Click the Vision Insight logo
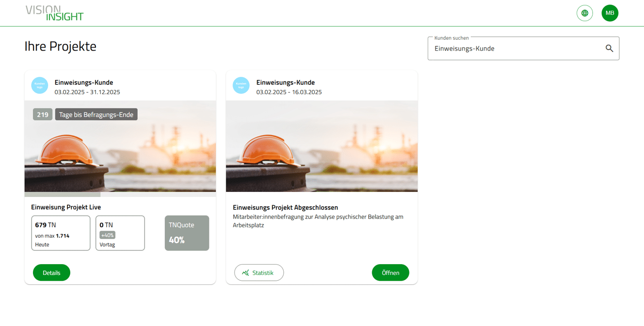This screenshot has height=326, width=644. tap(55, 13)
